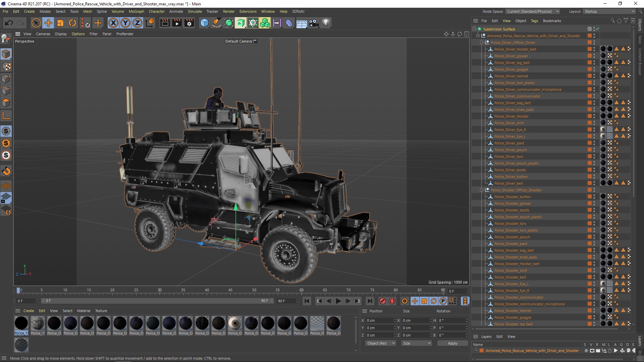Go to start of animation
The image size is (644, 362).
pos(307,301)
